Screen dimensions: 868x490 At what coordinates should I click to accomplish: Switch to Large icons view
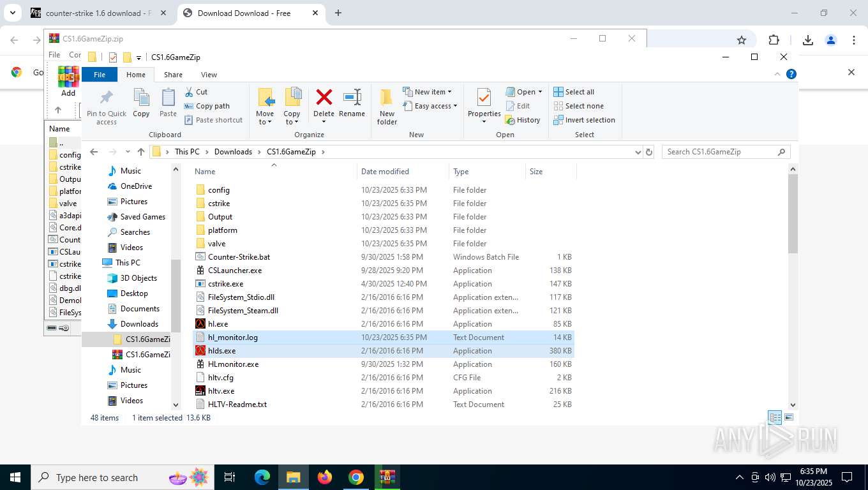point(789,418)
